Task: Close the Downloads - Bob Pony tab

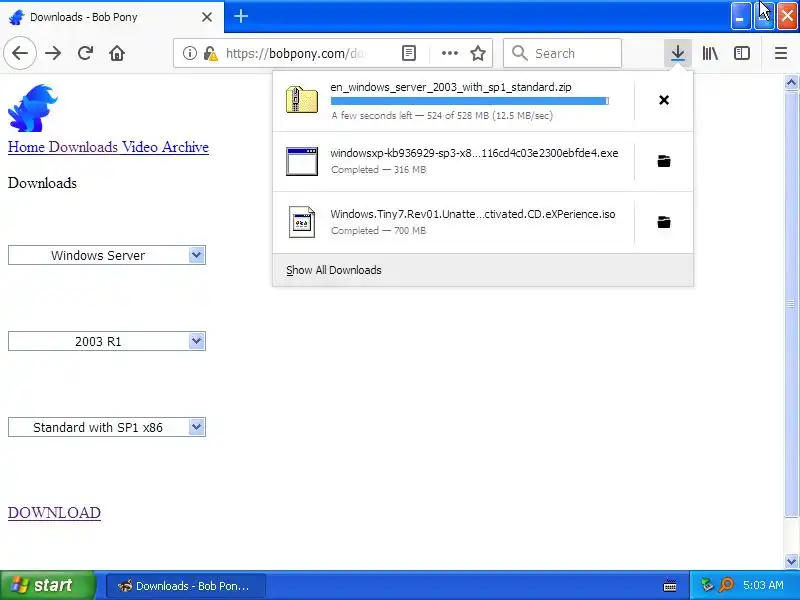Action: tap(207, 17)
